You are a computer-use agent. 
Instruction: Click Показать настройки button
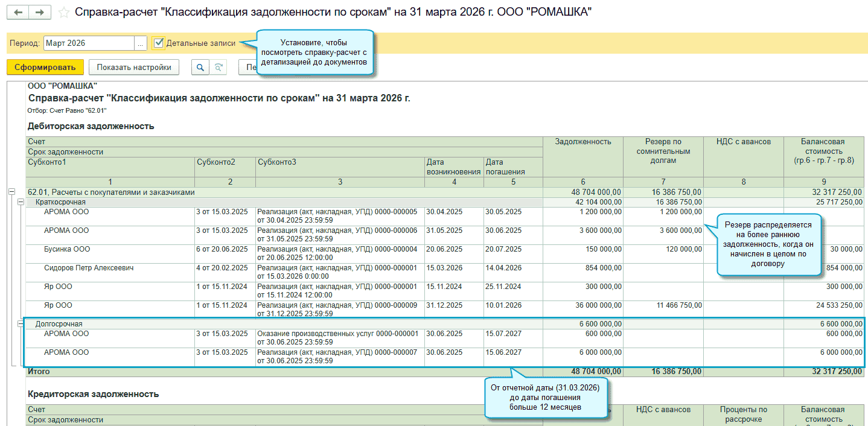[x=134, y=67]
